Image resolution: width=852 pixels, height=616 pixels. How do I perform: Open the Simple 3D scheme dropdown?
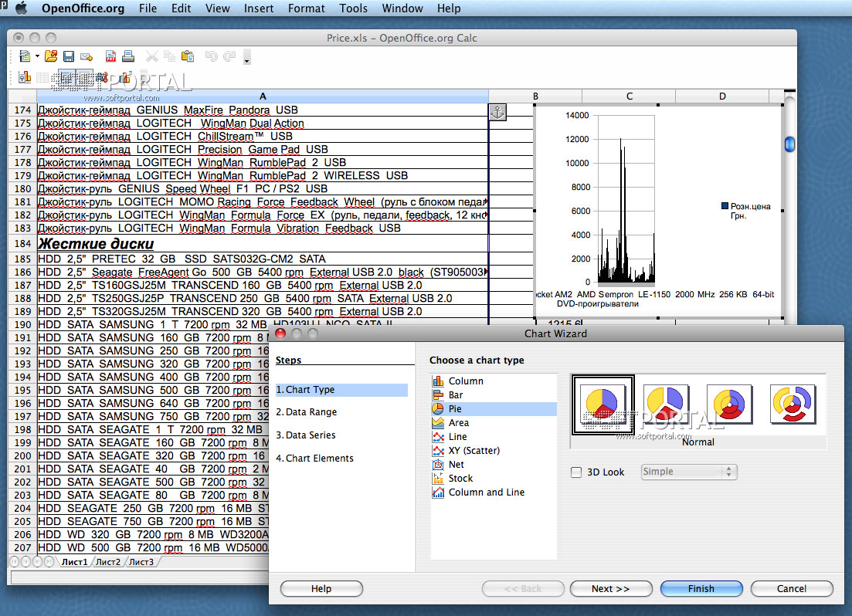point(688,472)
